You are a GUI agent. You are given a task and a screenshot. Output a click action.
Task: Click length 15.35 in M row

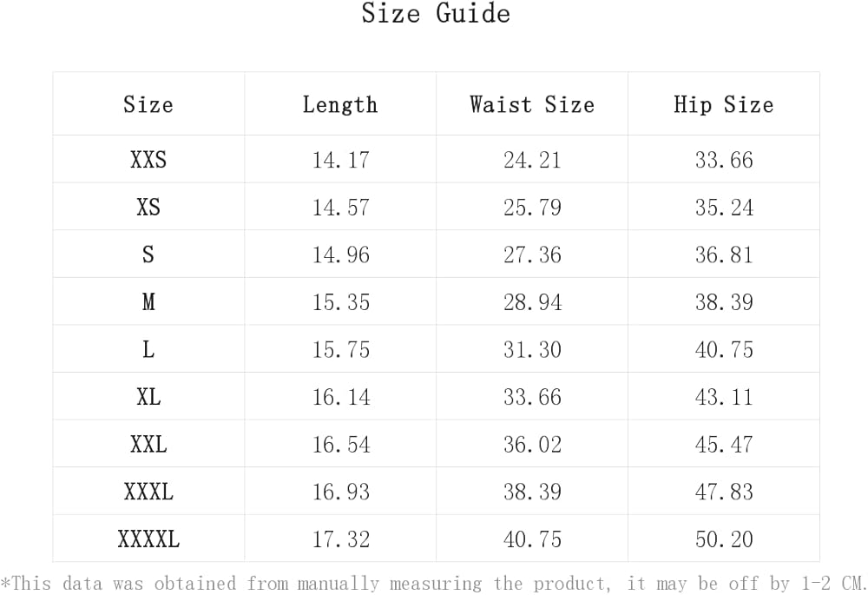(x=340, y=302)
